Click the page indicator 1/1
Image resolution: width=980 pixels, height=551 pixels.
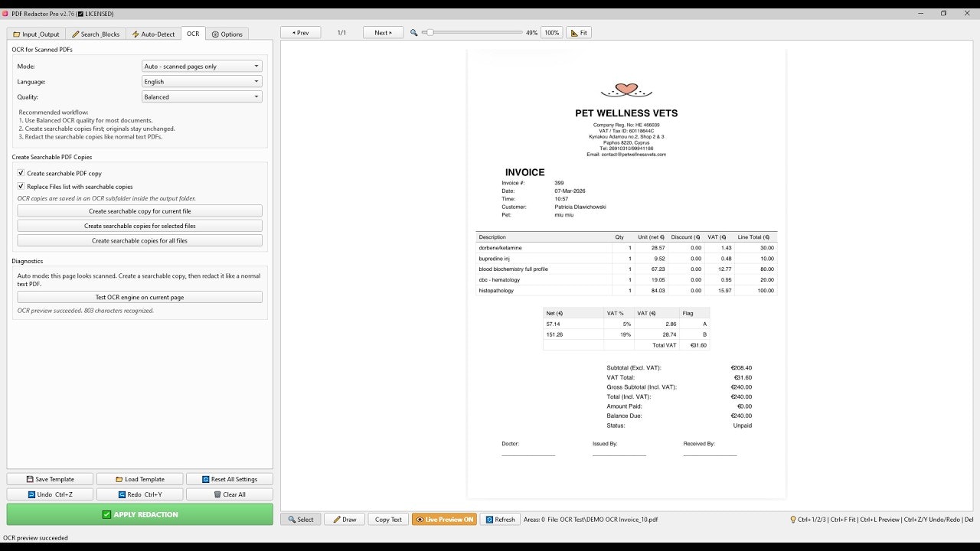click(x=341, y=33)
